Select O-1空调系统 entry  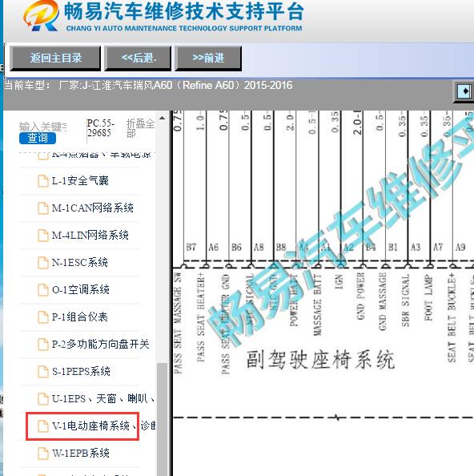pyautogui.click(x=81, y=289)
